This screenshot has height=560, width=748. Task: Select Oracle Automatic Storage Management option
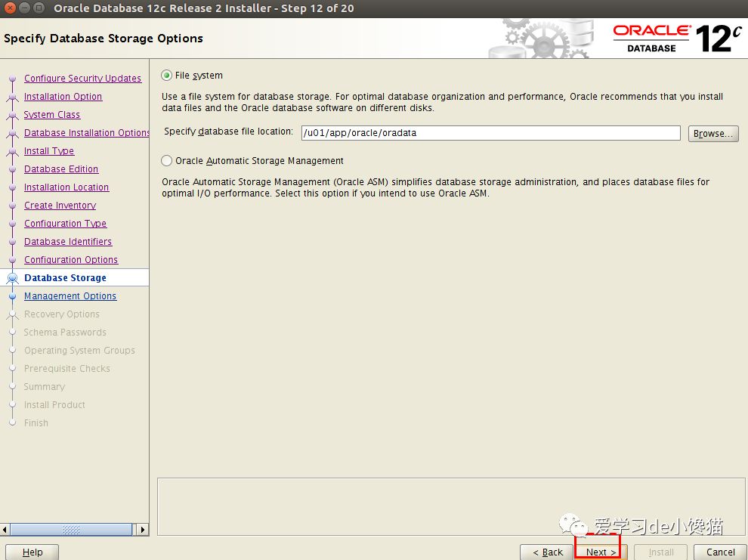[x=166, y=161]
